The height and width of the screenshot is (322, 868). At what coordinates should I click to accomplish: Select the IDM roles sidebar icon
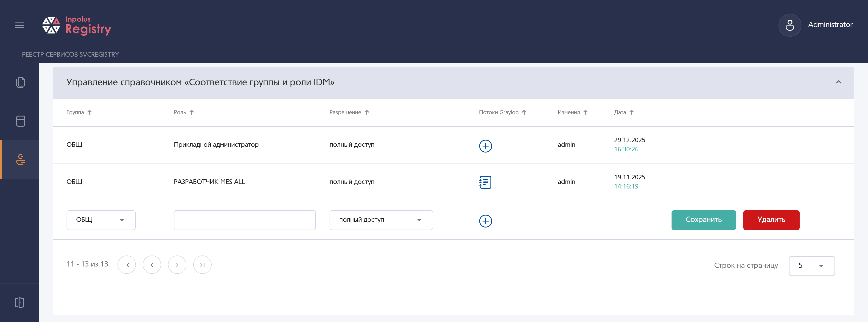point(21,159)
